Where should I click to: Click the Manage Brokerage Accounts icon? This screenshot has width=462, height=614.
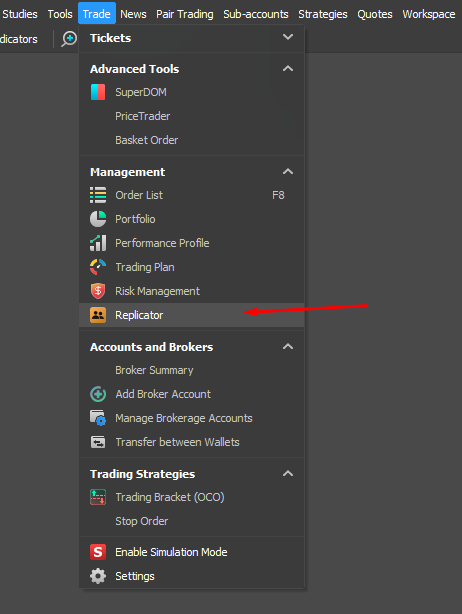point(98,418)
